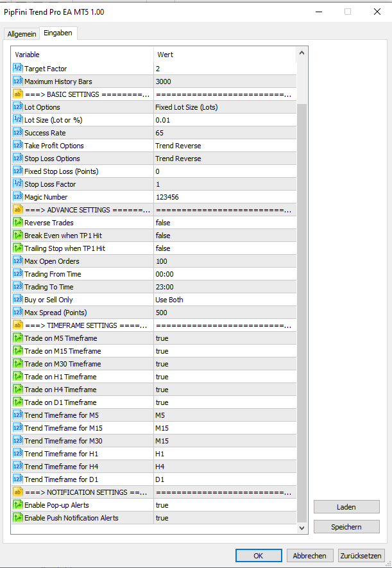This screenshot has width=392, height=568.
Task: Click the green icon beside Trade on M5 Timeframe
Action: 18,338
